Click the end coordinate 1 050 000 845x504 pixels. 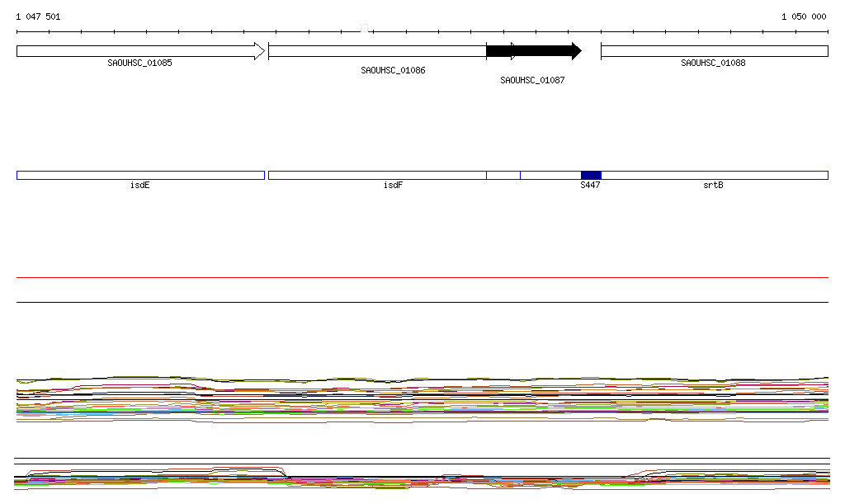point(803,16)
